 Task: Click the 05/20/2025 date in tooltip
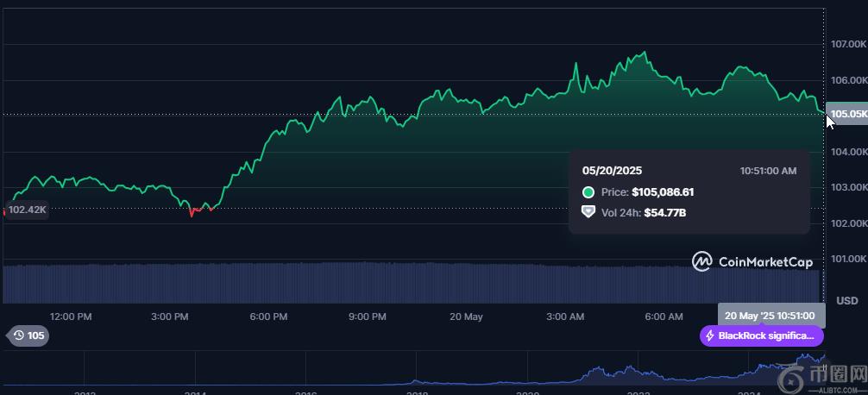(612, 171)
